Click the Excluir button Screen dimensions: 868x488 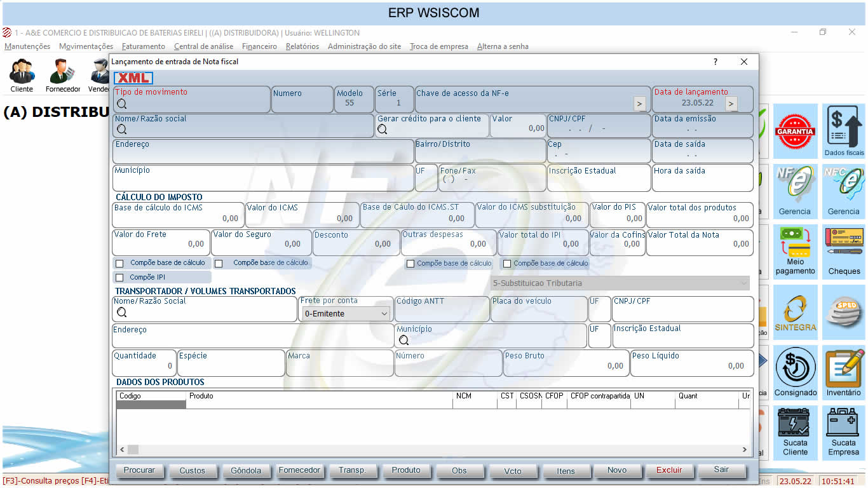669,470
